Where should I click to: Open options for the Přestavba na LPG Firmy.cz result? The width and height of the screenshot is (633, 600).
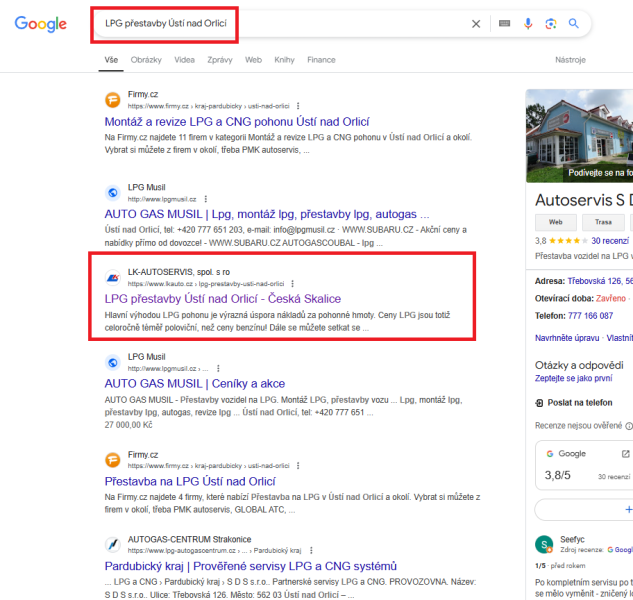pos(298,466)
